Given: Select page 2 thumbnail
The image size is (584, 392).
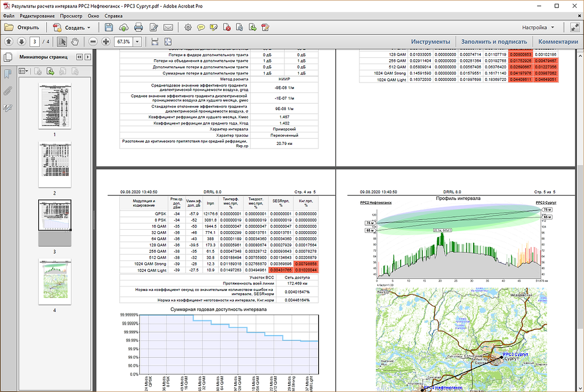Looking at the screenshot, I should click(55, 164).
